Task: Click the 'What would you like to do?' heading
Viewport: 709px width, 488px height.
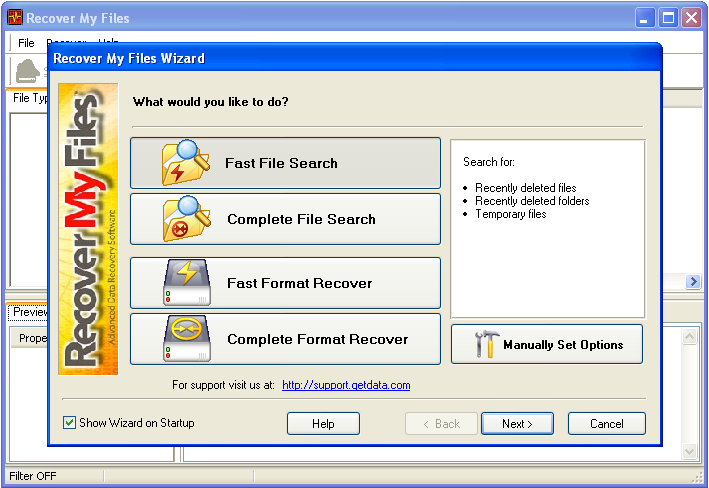Action: click(211, 102)
